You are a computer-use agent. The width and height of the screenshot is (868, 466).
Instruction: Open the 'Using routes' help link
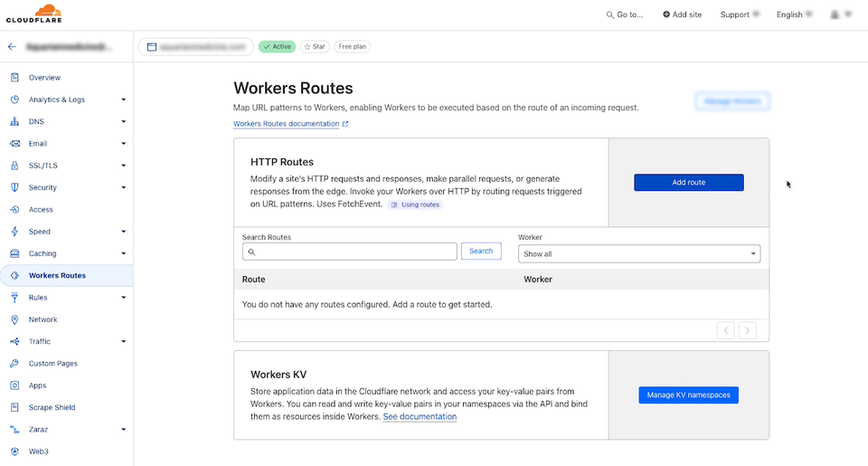(x=415, y=204)
